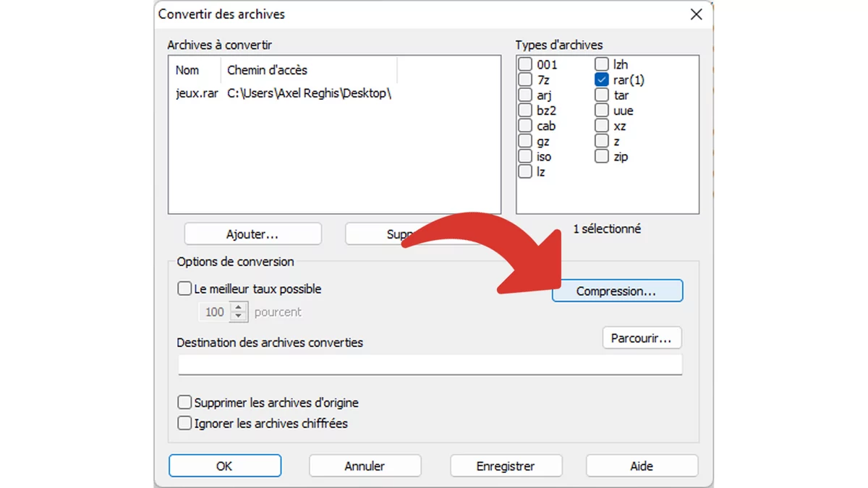Image resolution: width=868 pixels, height=488 pixels.
Task: Tick the iso archive type
Action: [x=525, y=156]
